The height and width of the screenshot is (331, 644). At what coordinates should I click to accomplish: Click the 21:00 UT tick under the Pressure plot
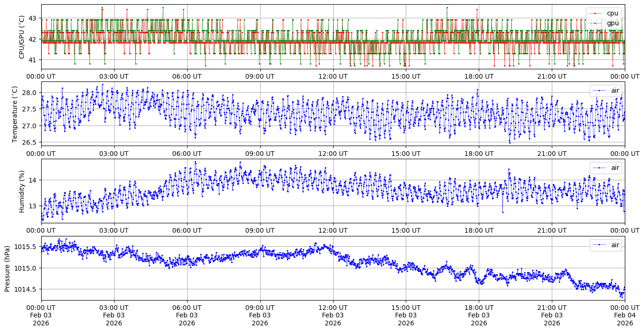click(x=552, y=307)
